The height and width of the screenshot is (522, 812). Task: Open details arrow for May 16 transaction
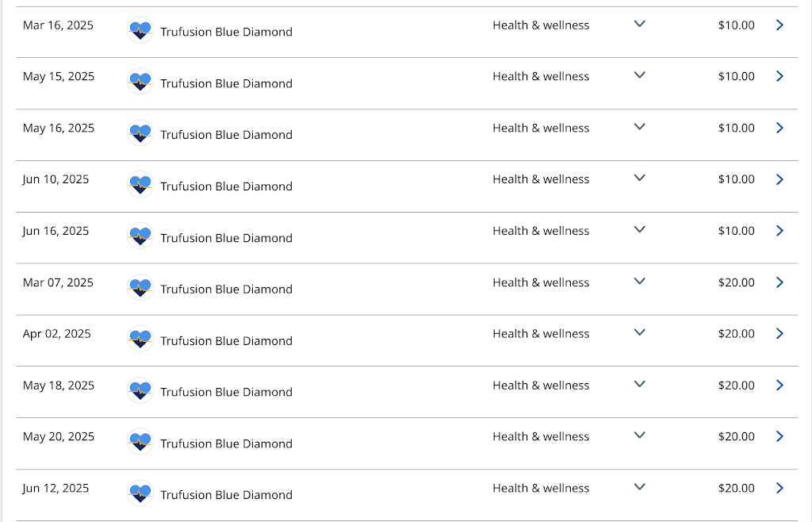pos(779,128)
